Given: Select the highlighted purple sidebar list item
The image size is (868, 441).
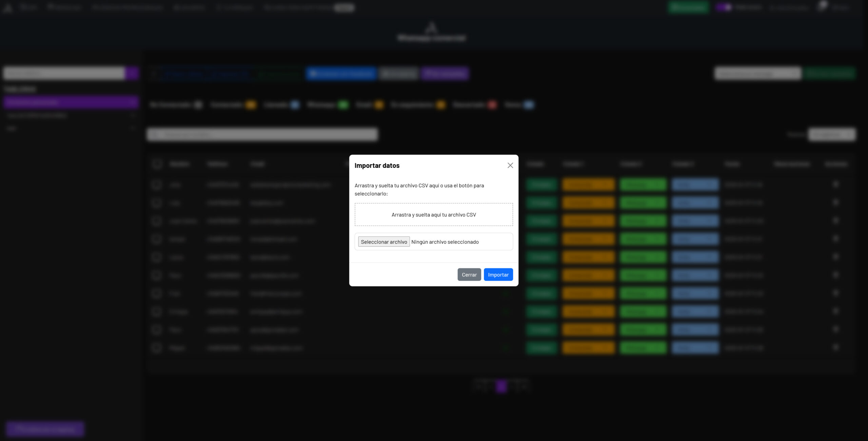Looking at the screenshot, I should [x=71, y=102].
